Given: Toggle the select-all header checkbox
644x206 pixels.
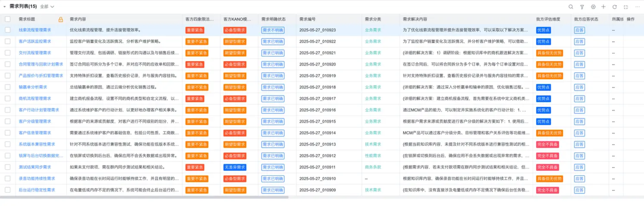Looking at the screenshot, I should pos(8,19).
